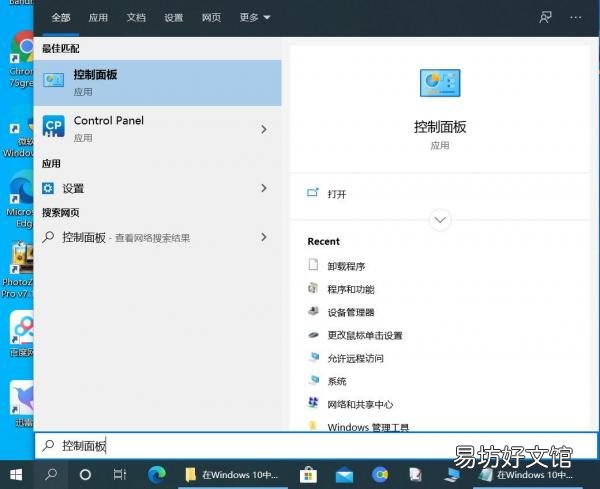
Task: Open Microsoft Edge from taskbar
Action: click(x=157, y=474)
